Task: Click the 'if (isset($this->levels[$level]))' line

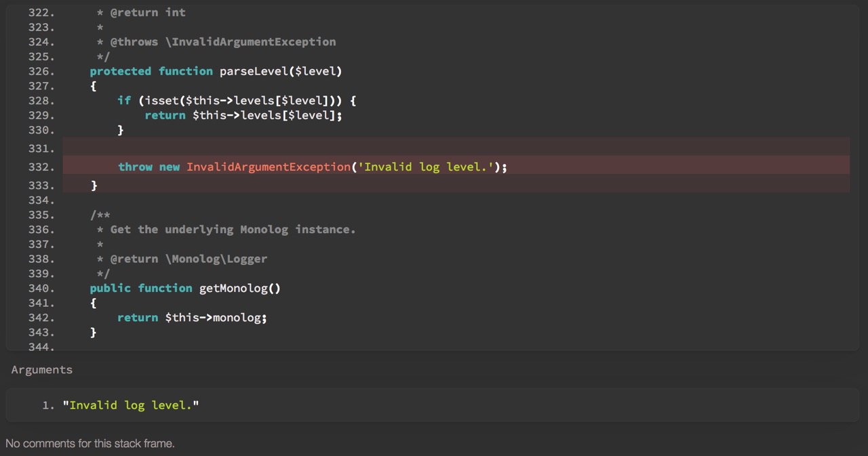Action: point(237,100)
